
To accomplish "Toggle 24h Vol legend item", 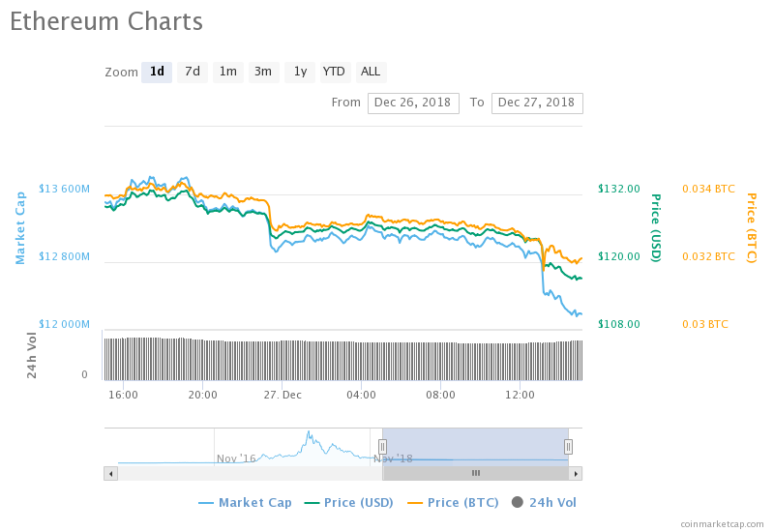I will [544, 503].
